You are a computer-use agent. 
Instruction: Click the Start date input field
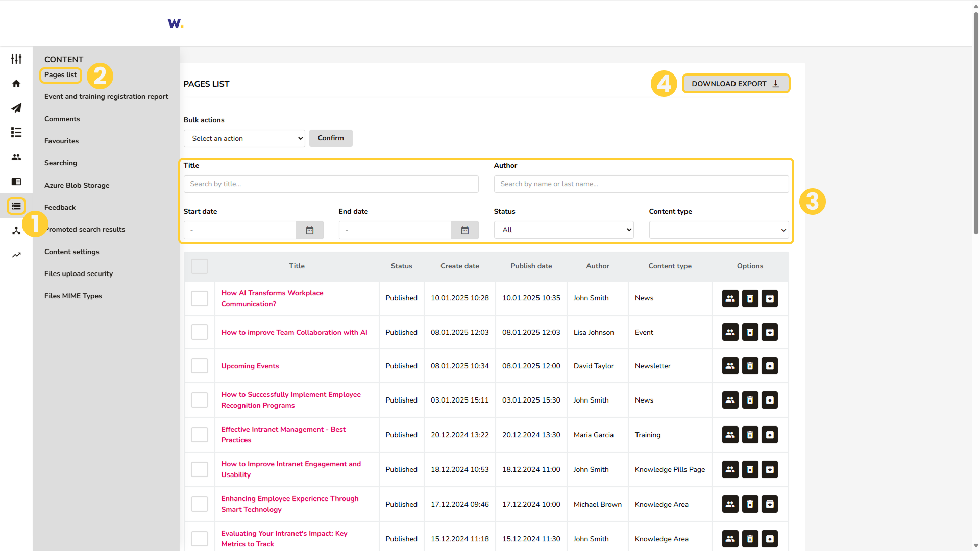(240, 230)
